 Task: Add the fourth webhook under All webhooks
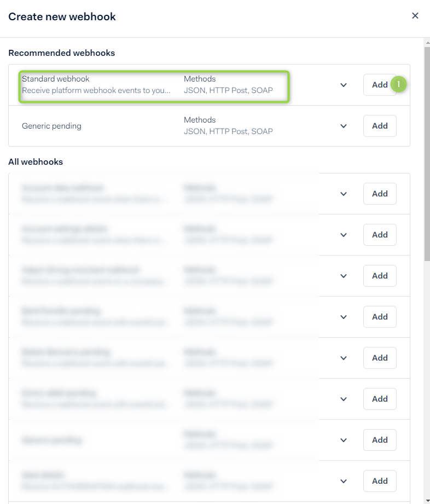click(380, 317)
